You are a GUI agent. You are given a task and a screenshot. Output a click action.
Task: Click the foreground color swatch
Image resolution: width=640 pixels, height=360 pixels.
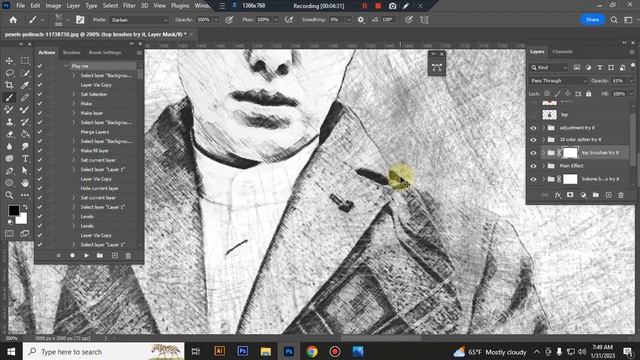(13, 211)
